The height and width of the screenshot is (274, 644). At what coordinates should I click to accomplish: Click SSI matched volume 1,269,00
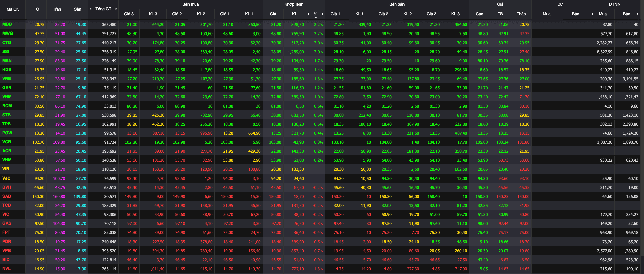coord(296,52)
